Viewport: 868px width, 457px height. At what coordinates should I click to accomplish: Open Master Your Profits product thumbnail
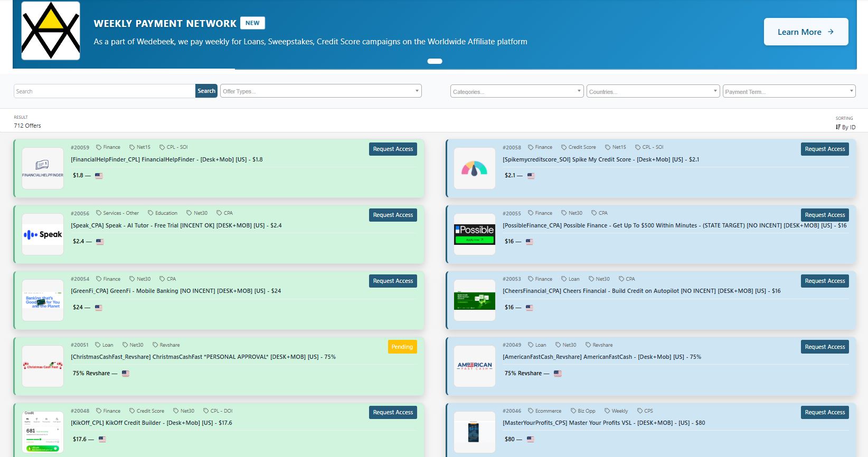(475, 432)
